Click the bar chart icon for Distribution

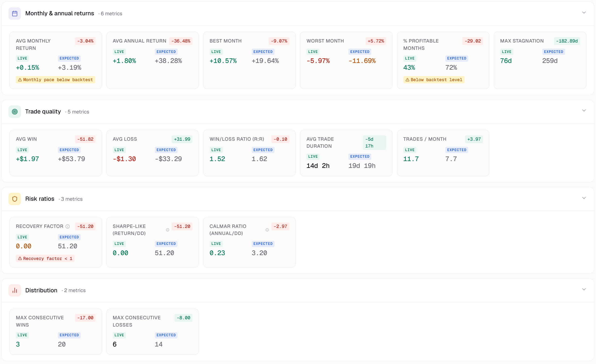pyautogui.click(x=15, y=290)
